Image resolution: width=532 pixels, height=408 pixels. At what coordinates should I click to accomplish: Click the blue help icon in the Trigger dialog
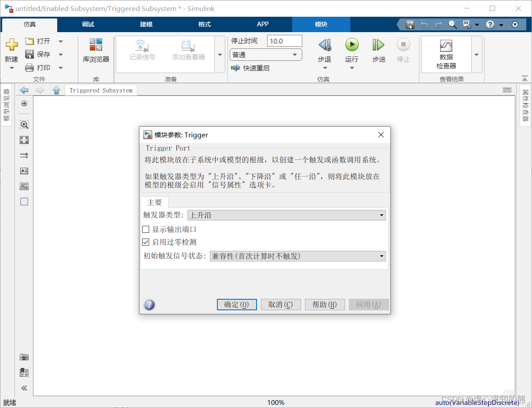click(x=150, y=305)
